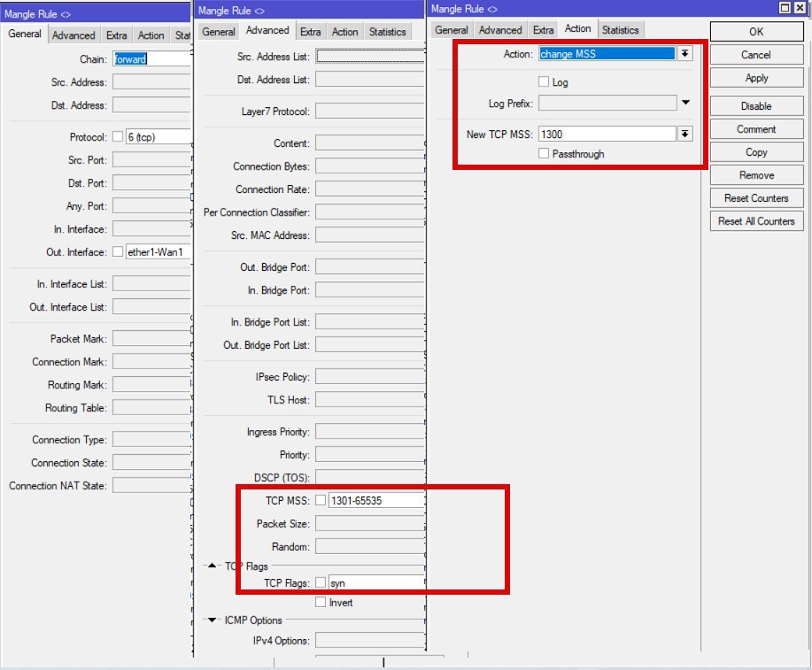Switch to General tab in right window

pos(451,30)
